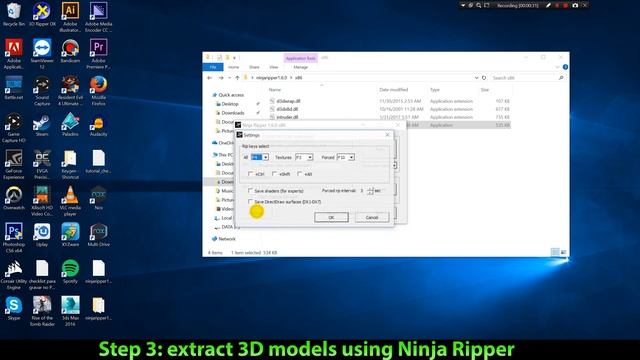Check Save shaders (for experts)
Screen dimensions: 640x360
coord(251,191)
